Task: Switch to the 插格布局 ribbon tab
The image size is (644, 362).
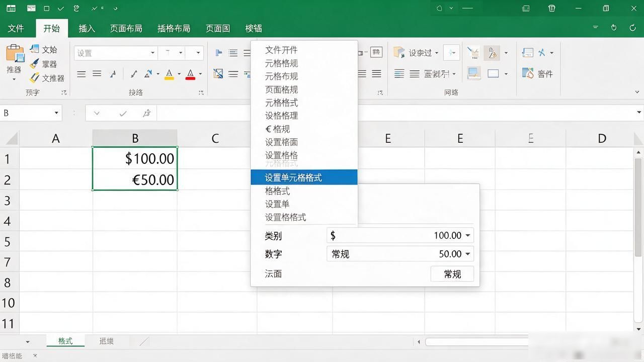Action: point(174,28)
